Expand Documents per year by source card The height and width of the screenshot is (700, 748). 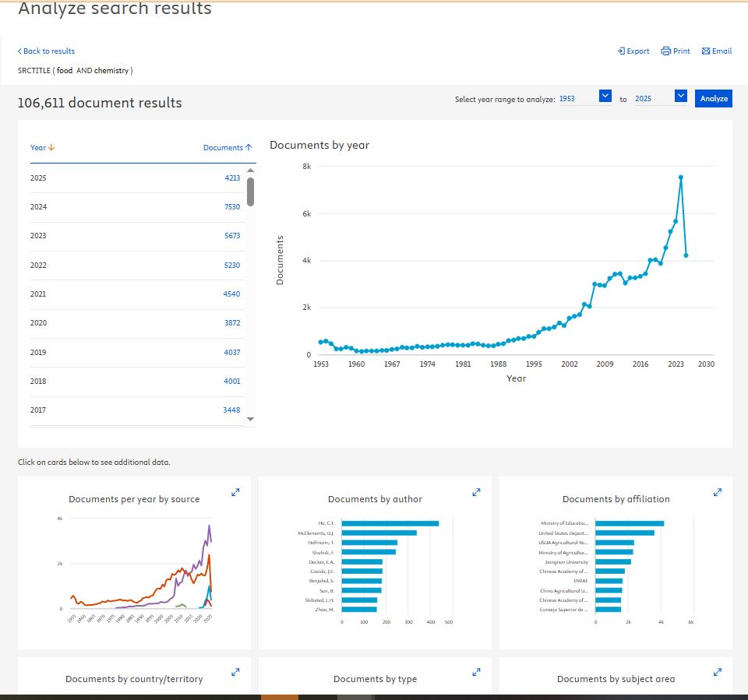pyautogui.click(x=236, y=492)
